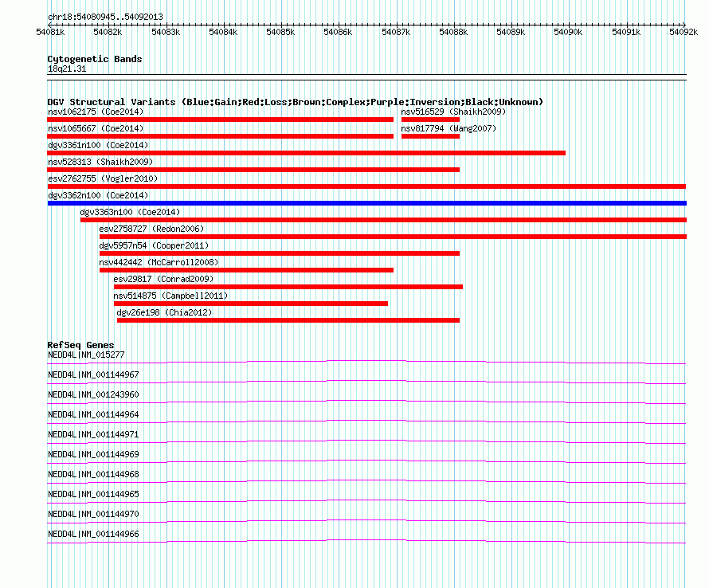Click the 54092k ruler tick label
Viewport: 709px width, 588px height.
click(x=684, y=32)
